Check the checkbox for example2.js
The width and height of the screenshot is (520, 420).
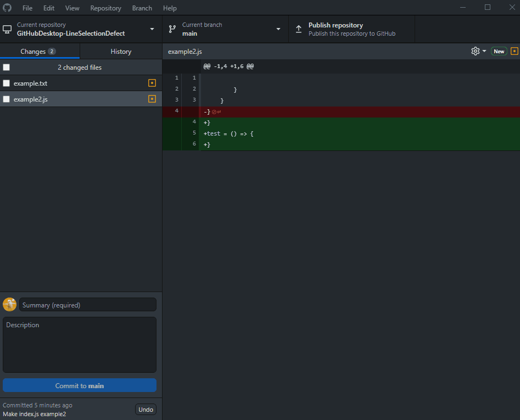click(x=7, y=99)
